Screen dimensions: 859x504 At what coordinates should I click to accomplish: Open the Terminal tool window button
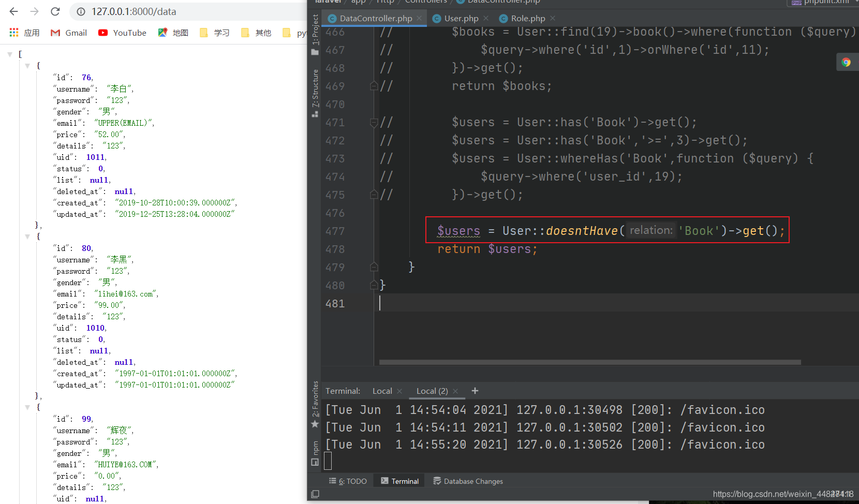coord(399,481)
